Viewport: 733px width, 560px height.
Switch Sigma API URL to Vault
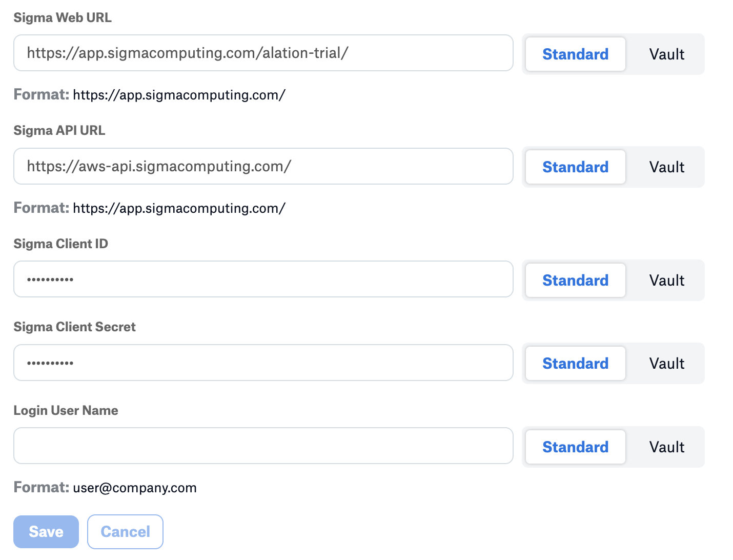click(x=666, y=167)
